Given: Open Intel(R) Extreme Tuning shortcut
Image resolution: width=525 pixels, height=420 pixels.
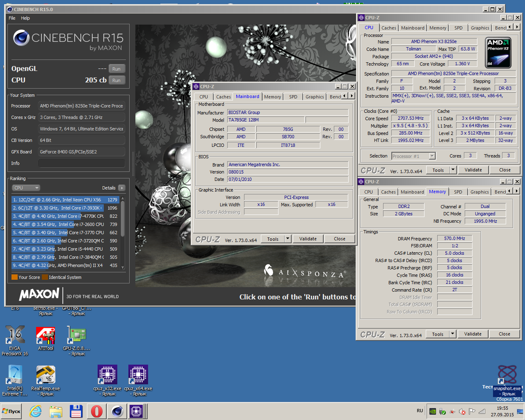Looking at the screenshot, I should 15,381.
